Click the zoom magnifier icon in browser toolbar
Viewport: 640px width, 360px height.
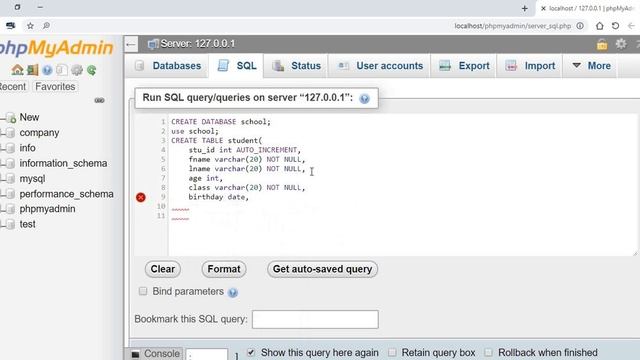[x=46, y=26]
